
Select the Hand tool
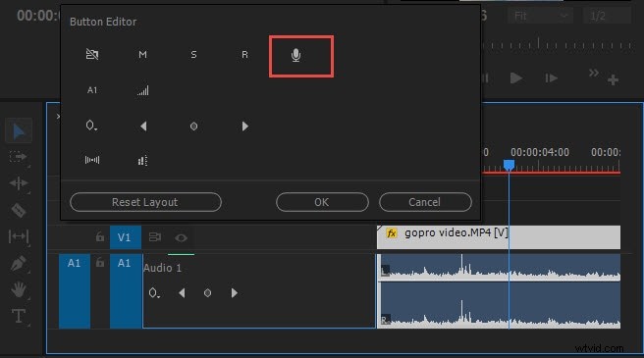pos(19,290)
